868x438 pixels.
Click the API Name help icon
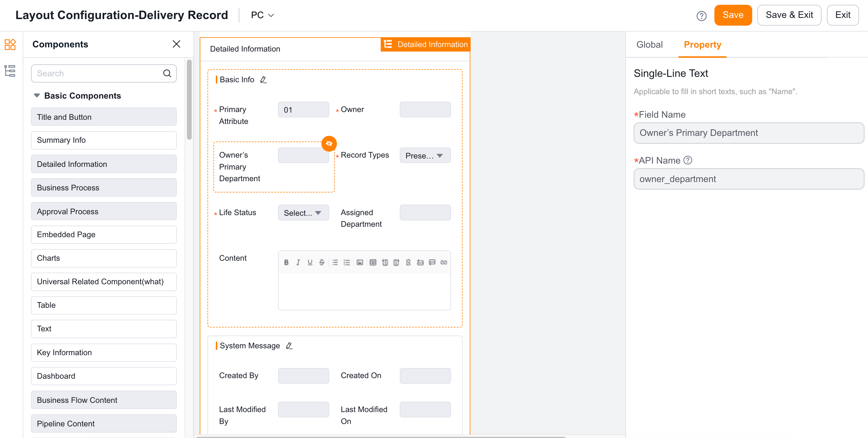688,160
